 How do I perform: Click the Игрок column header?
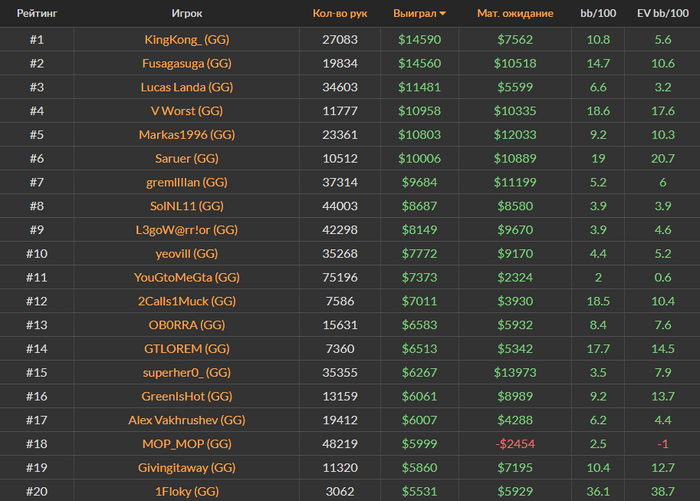[186, 14]
